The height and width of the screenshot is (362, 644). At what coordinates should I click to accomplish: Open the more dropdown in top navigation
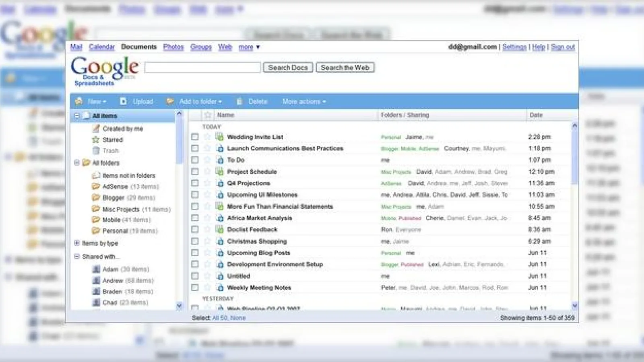(x=249, y=47)
